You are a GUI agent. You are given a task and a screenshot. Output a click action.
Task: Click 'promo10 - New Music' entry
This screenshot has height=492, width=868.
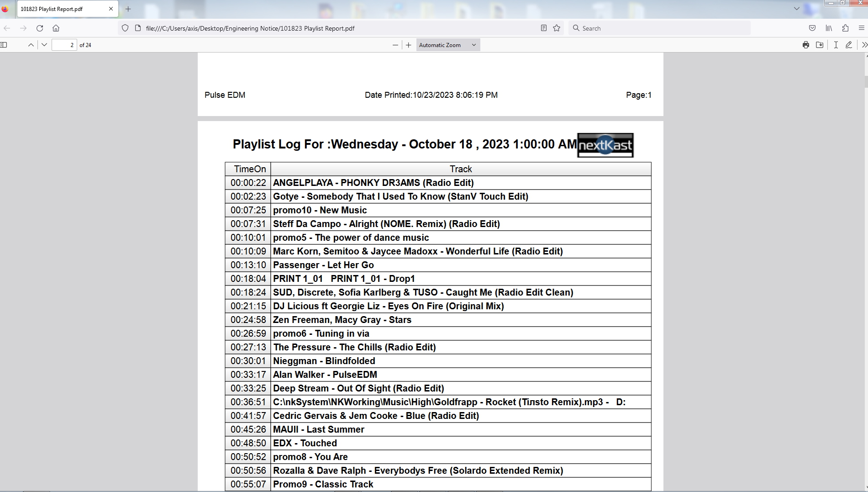438,210
